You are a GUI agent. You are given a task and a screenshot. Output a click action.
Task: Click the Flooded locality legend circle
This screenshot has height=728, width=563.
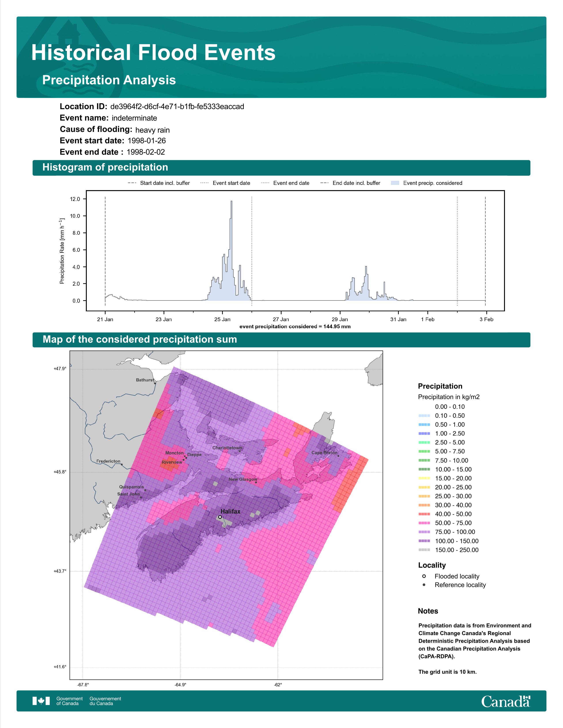[424, 576]
